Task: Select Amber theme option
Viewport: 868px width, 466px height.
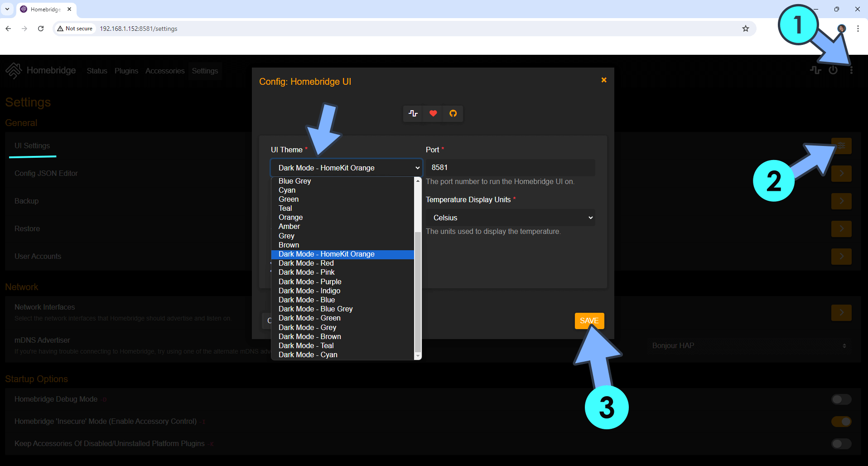Action: click(x=342, y=227)
